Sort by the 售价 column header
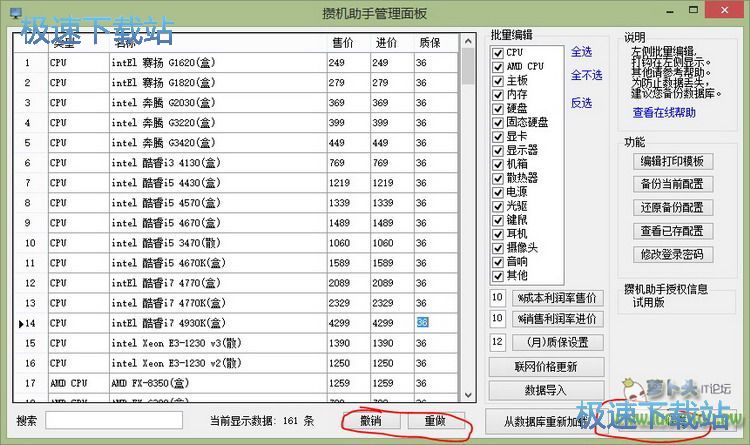 pos(342,43)
